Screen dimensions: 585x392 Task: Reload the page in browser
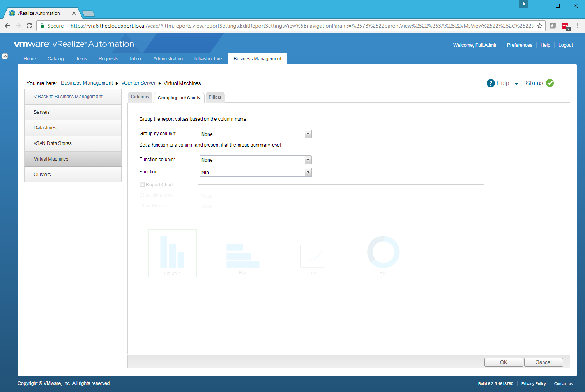point(29,26)
